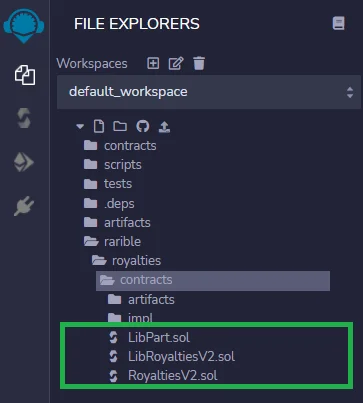
Task: Click the open folder icon beside rarible
Action: (x=91, y=241)
